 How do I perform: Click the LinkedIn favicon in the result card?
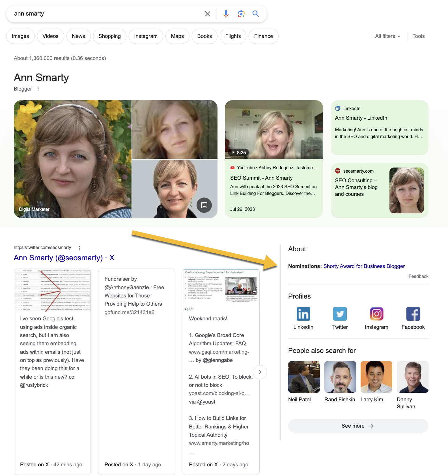tap(338, 108)
